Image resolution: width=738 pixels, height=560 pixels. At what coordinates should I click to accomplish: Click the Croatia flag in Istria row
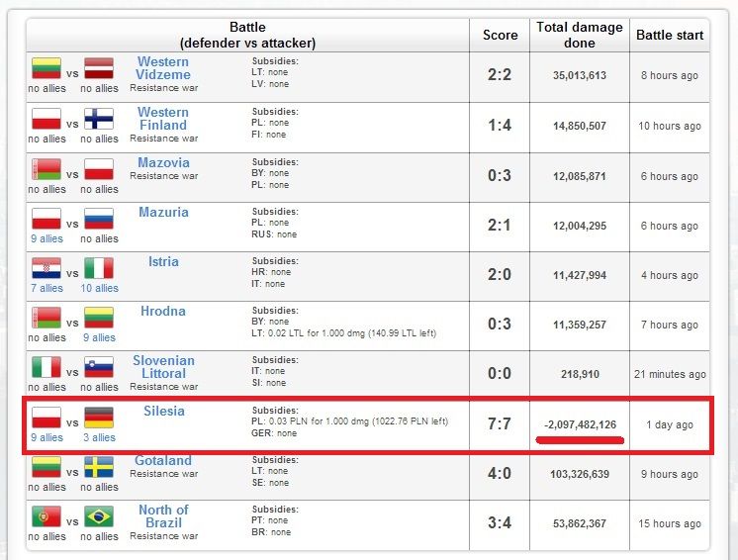point(46,268)
